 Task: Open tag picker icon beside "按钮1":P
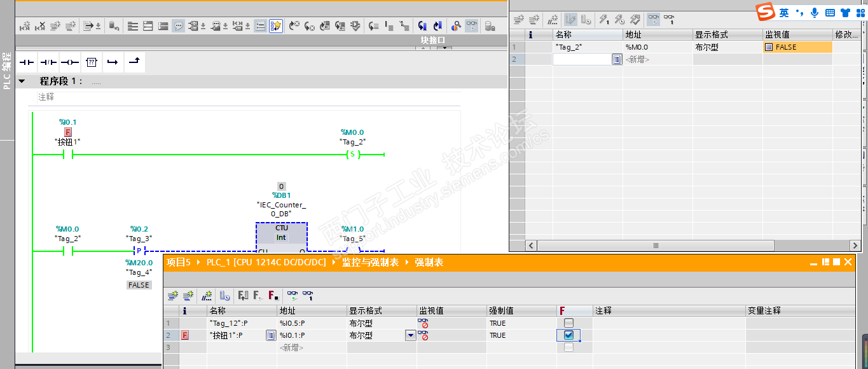pyautogui.click(x=270, y=335)
